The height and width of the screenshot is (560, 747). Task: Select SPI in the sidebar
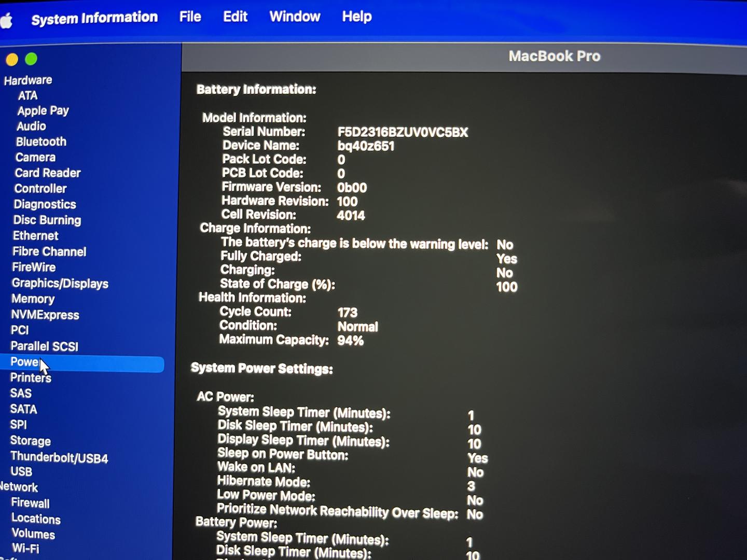tap(18, 425)
